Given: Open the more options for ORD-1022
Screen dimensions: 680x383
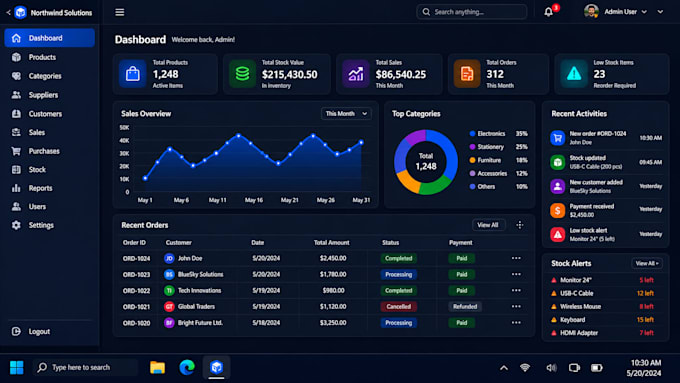Looking at the screenshot, I should (516, 290).
